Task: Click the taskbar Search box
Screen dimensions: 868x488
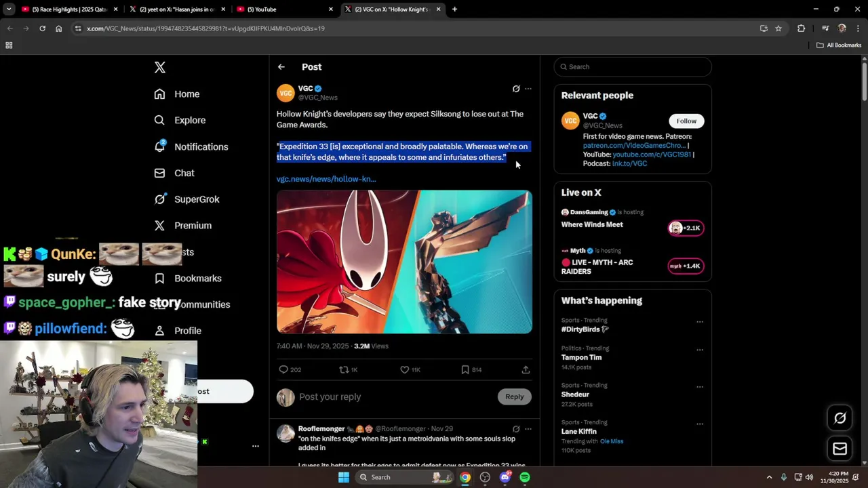Action: tap(405, 477)
